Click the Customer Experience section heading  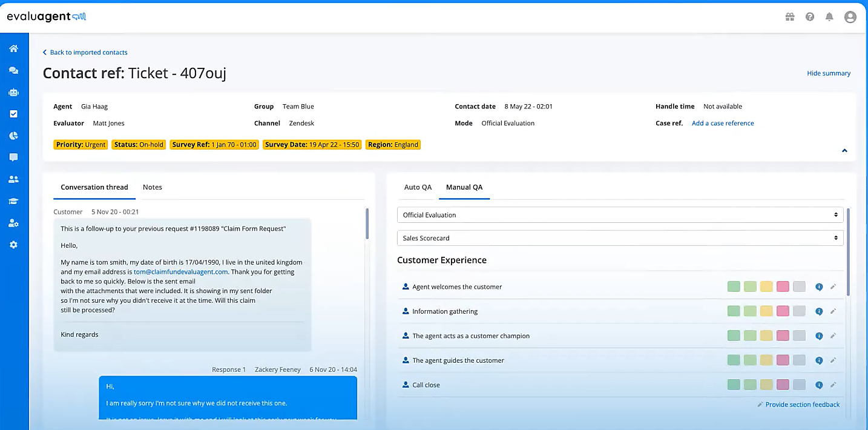click(x=442, y=260)
